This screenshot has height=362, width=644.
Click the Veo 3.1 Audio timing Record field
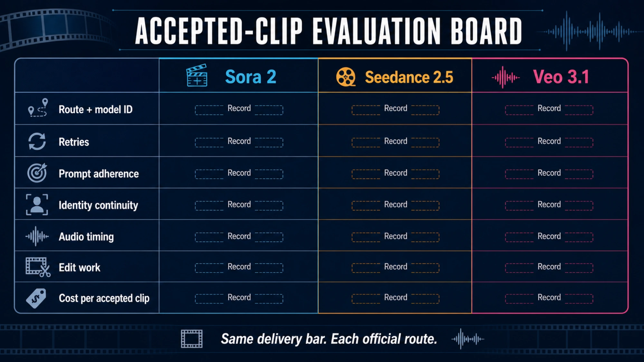tap(549, 237)
